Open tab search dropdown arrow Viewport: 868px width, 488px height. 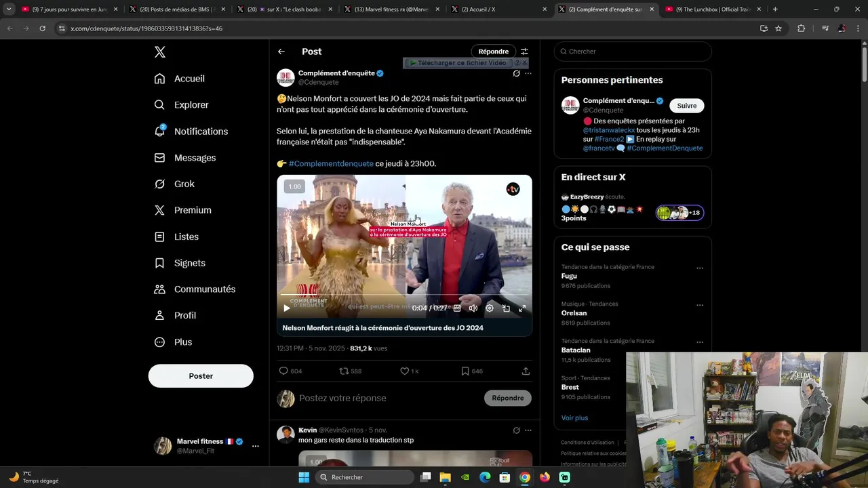pos(9,9)
